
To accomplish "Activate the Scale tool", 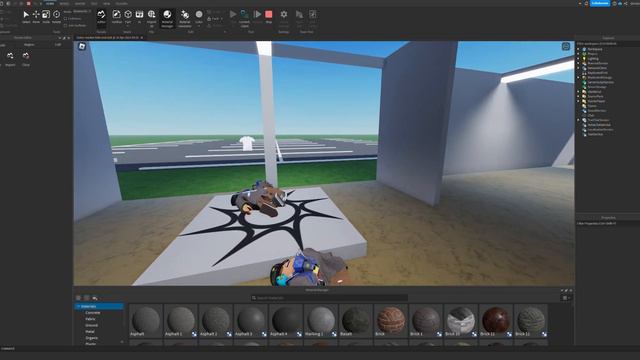I will 46,16.
